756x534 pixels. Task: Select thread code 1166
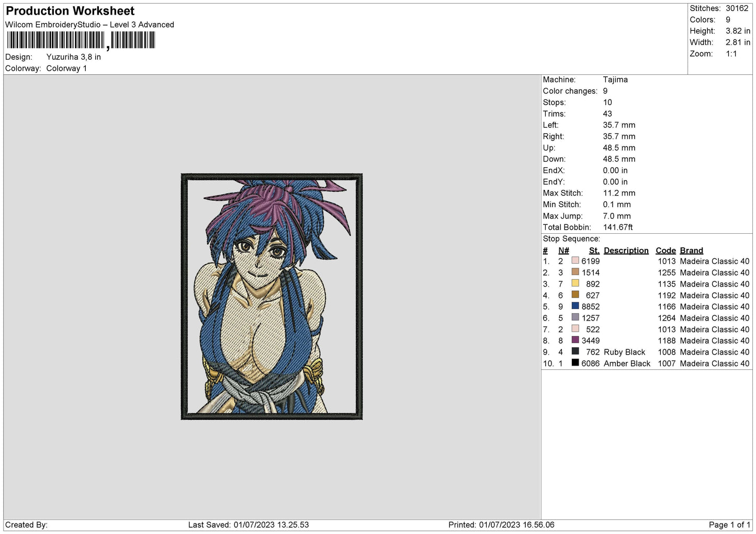(667, 307)
